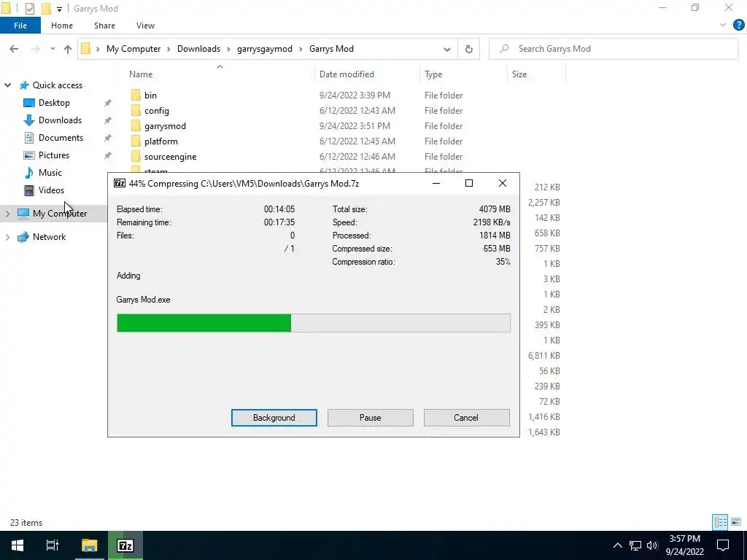Open Music in Quick access

(50, 173)
